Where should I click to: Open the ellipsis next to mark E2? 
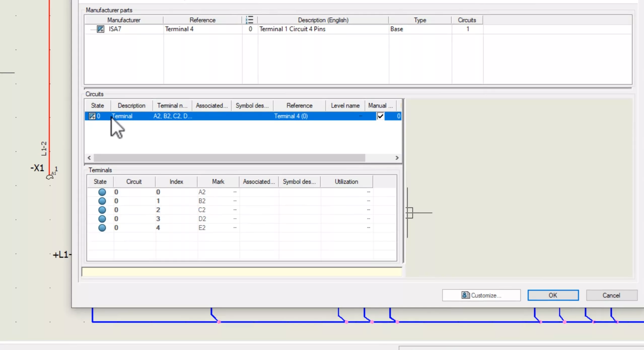tap(235, 228)
